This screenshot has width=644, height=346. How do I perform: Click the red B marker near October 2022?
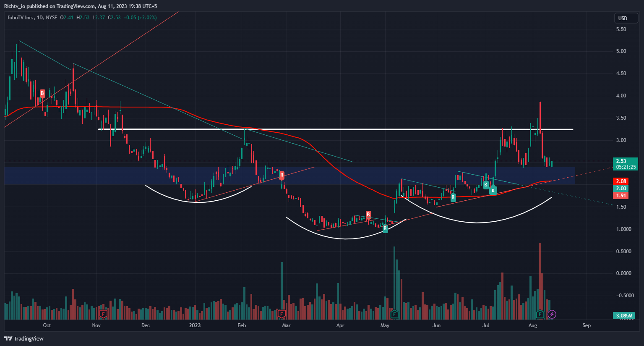point(42,93)
